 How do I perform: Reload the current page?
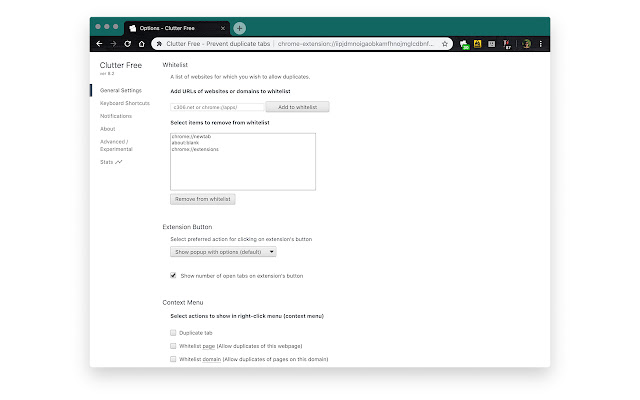(127, 44)
